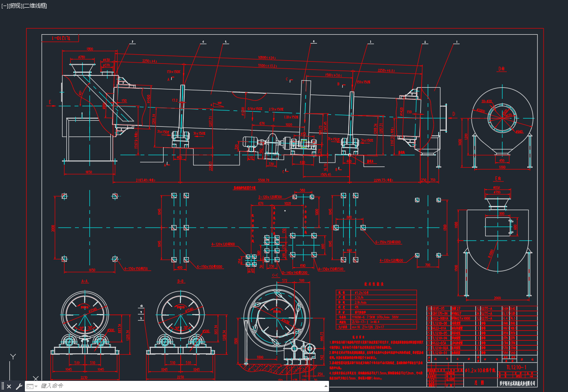The width and height of the screenshot is (568, 392).
Task: Click TL1210-02A in the parts list
Action: pos(440,348)
